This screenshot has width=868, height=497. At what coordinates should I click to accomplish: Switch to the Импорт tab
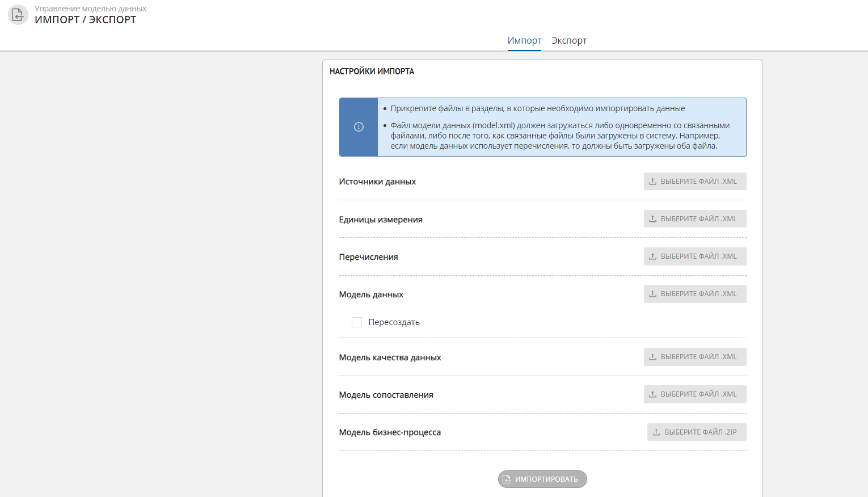point(524,41)
